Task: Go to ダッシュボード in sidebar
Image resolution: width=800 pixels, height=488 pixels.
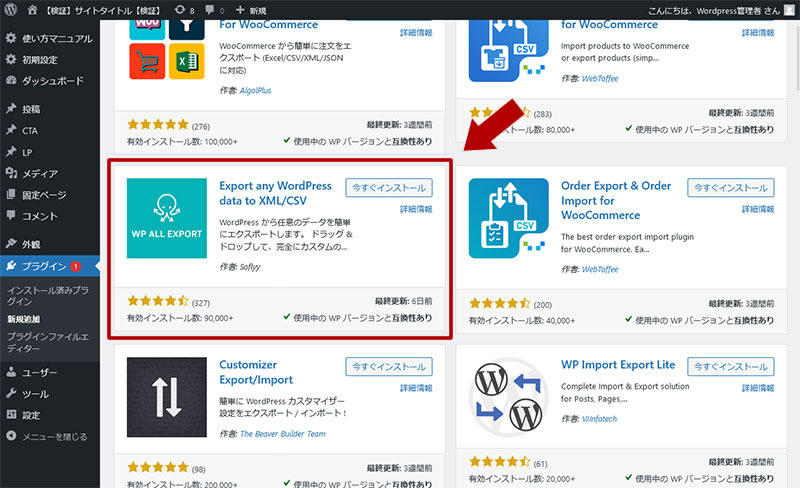Action: [x=53, y=81]
